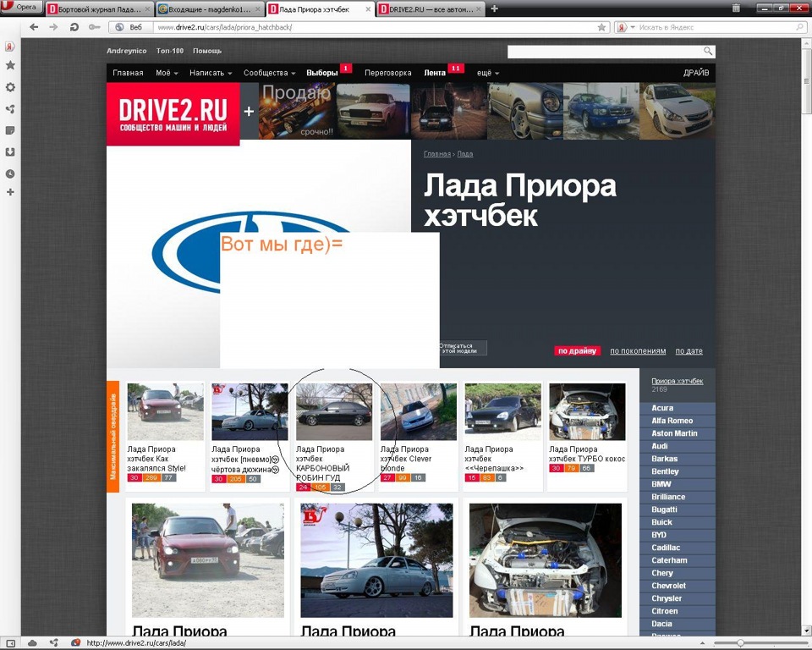Open History clock panel in sidebar
The width and height of the screenshot is (812, 650).
(x=10, y=174)
